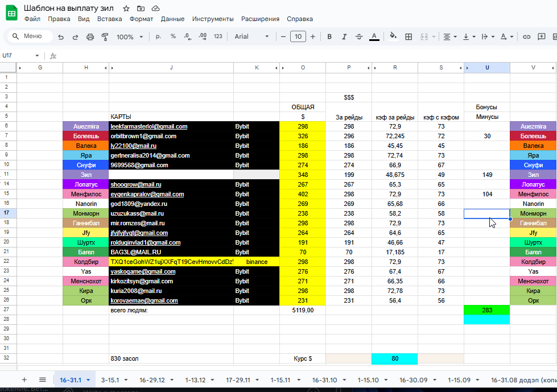Format as currency with the р. button

pyautogui.click(x=158, y=36)
